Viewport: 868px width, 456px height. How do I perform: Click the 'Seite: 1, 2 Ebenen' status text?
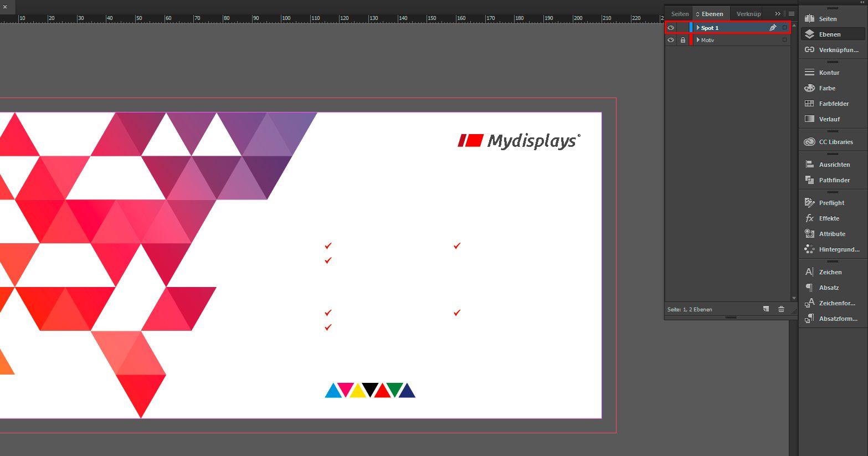(x=690, y=309)
